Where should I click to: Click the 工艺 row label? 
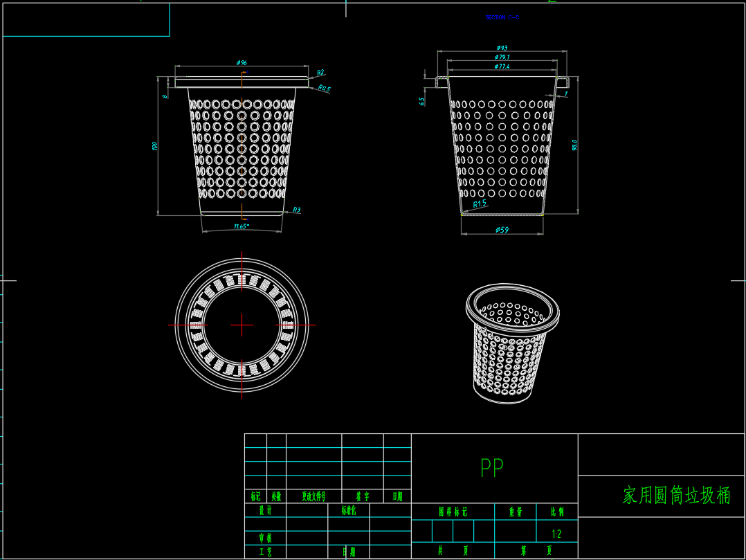coord(266,552)
